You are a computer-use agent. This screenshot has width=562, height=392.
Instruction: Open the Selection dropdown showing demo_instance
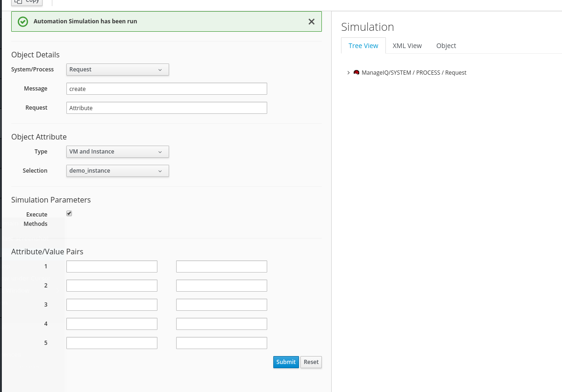tap(117, 170)
